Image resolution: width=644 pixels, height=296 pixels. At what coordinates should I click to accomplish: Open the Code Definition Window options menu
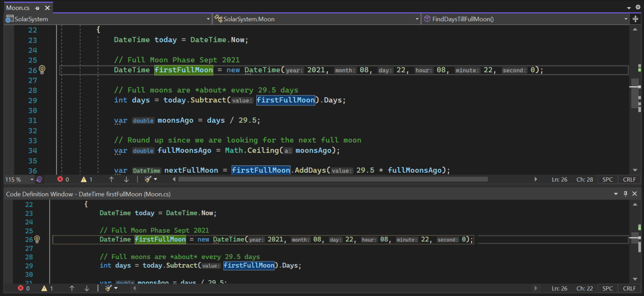[x=615, y=194]
